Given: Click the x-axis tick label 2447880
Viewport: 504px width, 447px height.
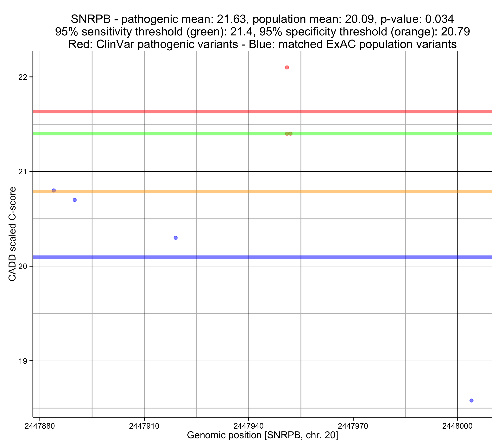Looking at the screenshot, I should (x=40, y=426).
